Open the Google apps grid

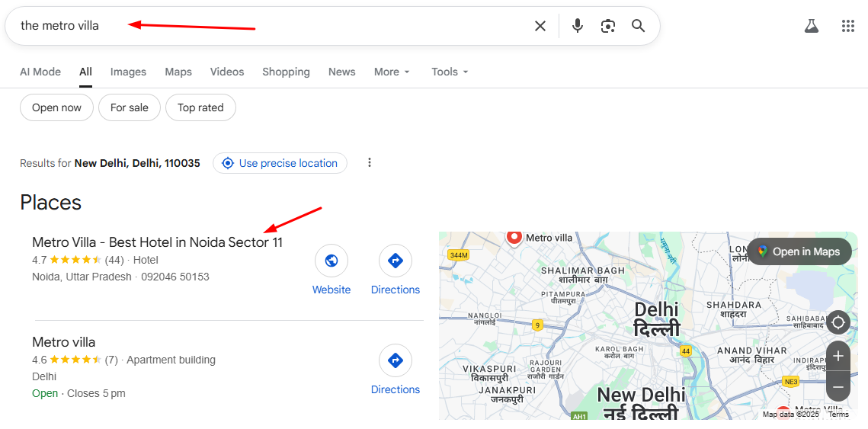tap(848, 26)
